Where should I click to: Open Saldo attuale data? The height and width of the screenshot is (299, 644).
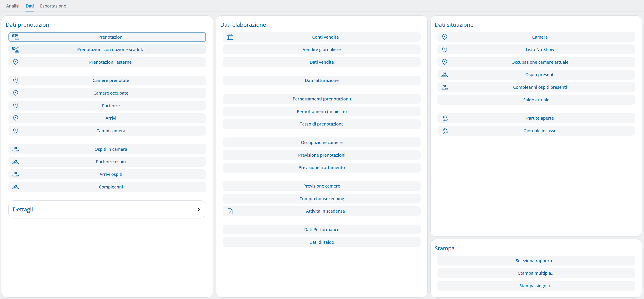tap(536, 100)
